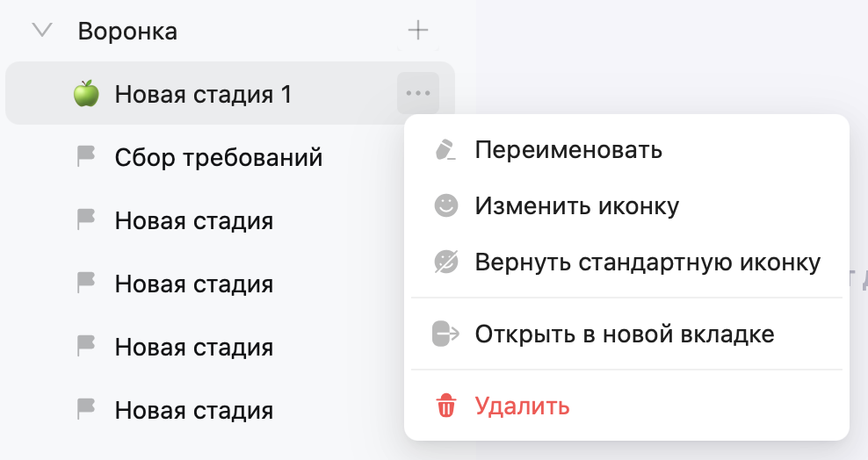868x460 pixels.
Task: Click the flag icon of the bottom Новая стадия
Action: tap(85, 409)
